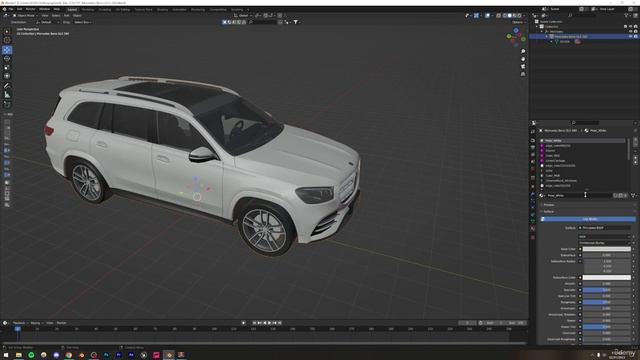This screenshot has height=360, width=640.
Task: Click the Use Nodes button
Action: pos(589,219)
